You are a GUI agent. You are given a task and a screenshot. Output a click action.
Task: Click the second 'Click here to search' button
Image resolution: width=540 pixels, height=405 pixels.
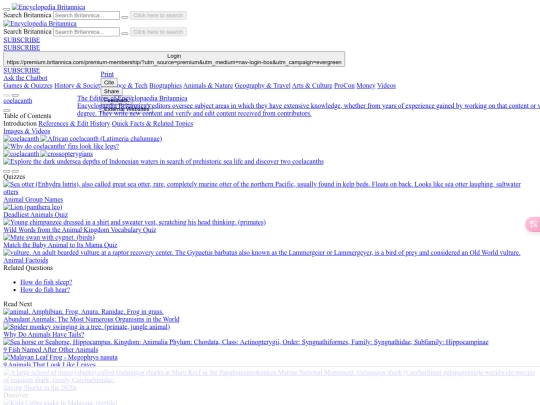coord(158,32)
